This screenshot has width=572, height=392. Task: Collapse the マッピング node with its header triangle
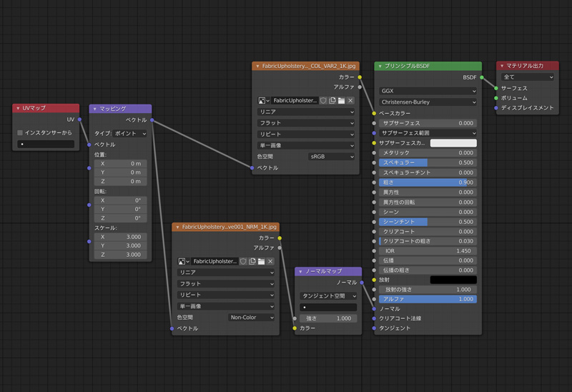[95, 109]
